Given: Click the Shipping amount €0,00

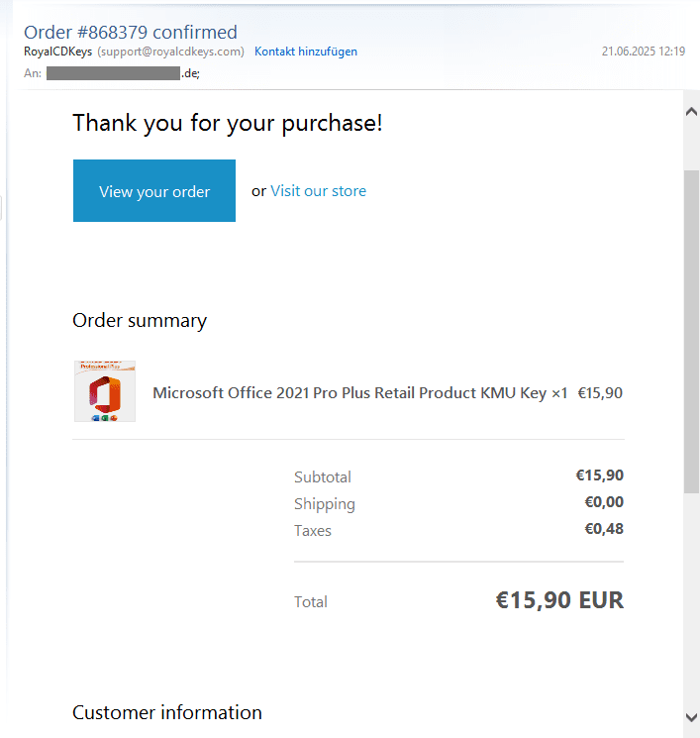Looking at the screenshot, I should pyautogui.click(x=604, y=502).
